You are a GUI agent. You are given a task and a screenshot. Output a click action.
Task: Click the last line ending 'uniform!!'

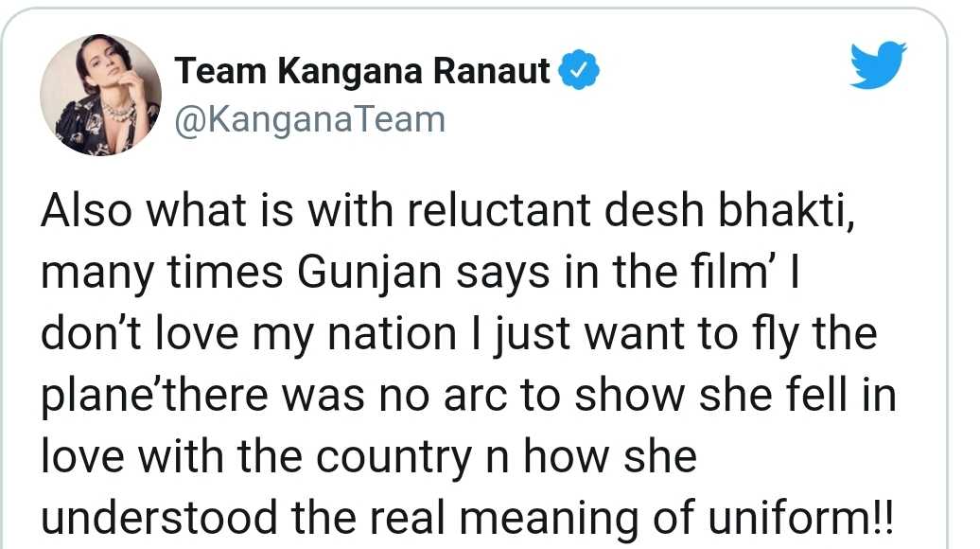[467, 519]
